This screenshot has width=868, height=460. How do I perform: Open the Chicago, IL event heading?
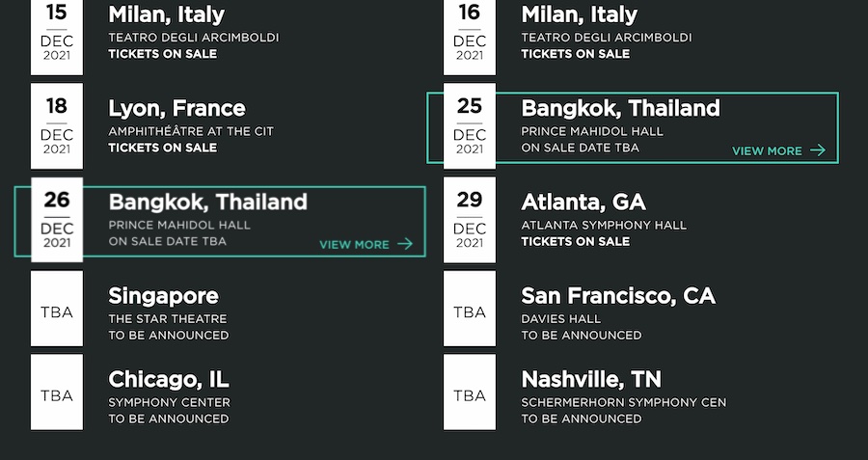(169, 379)
